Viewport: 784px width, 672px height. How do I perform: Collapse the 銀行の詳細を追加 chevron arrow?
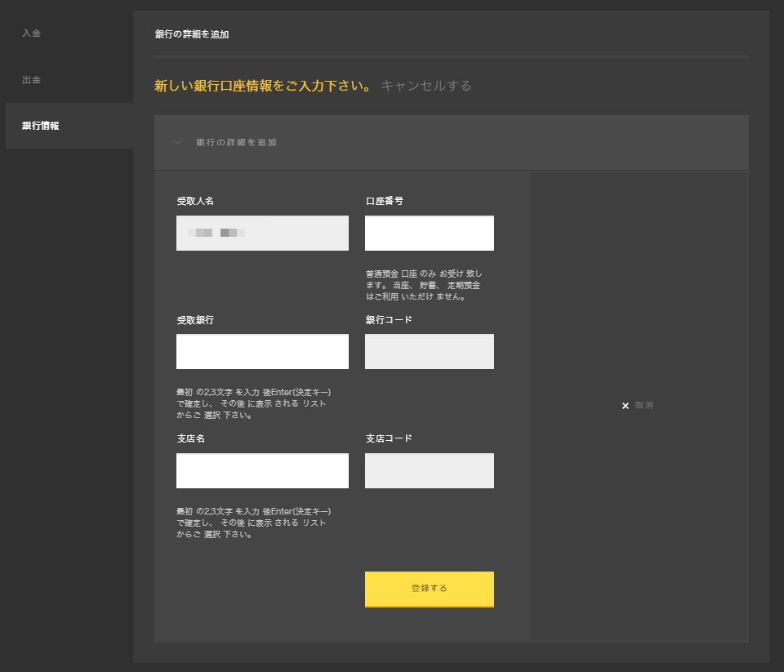point(177,142)
